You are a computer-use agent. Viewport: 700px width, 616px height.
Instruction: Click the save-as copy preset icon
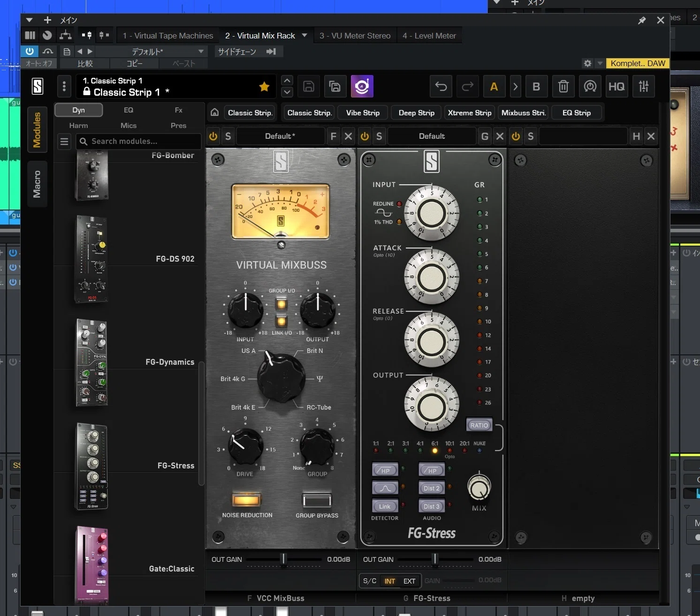coord(335,86)
